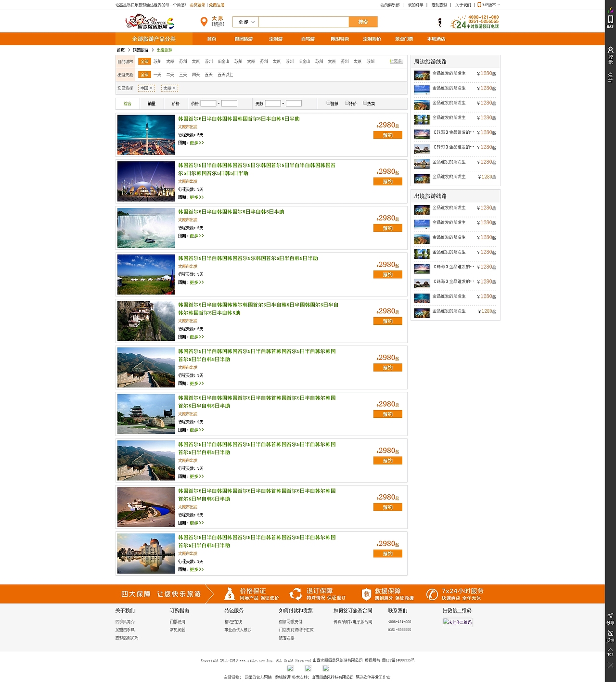Click the 免费注册 link

pyautogui.click(x=217, y=5)
